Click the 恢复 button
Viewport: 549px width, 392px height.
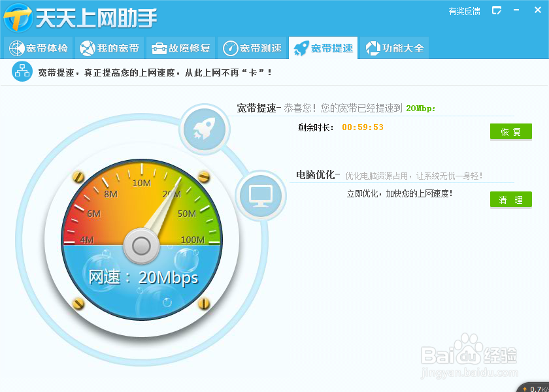[511, 131]
